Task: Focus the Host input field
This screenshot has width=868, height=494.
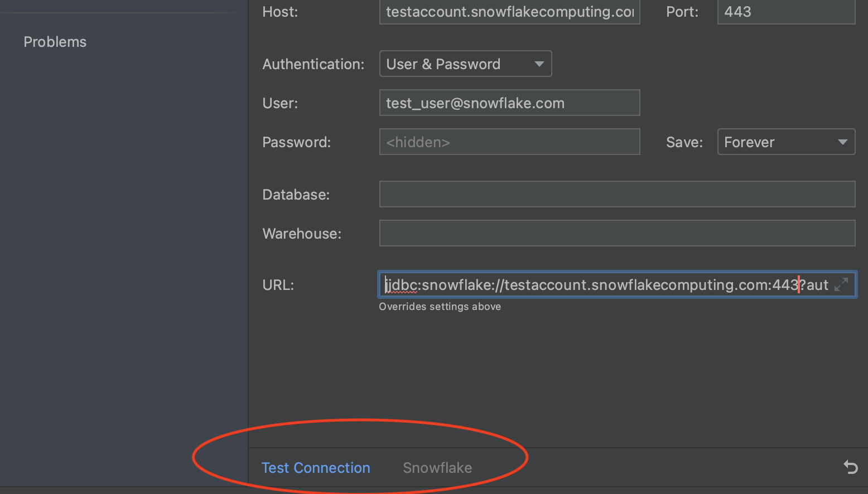Action: [509, 12]
